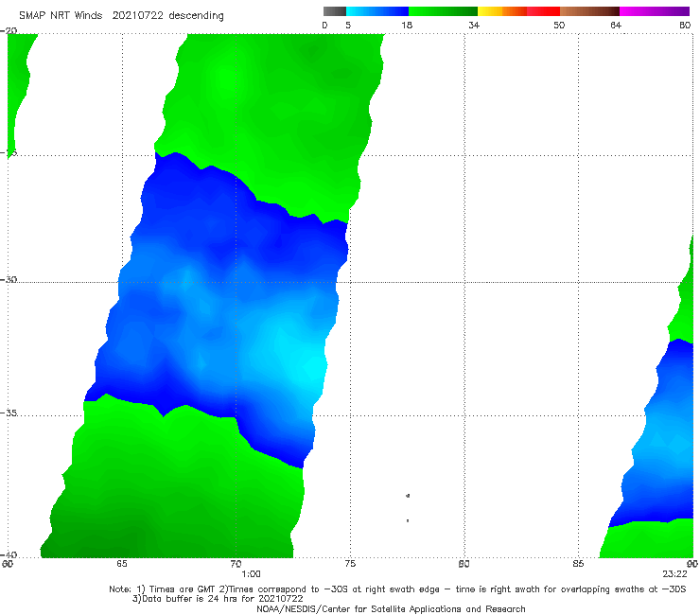Click the latitude axis label "-40"
Viewport: 700px width, 615px height.
point(9,554)
